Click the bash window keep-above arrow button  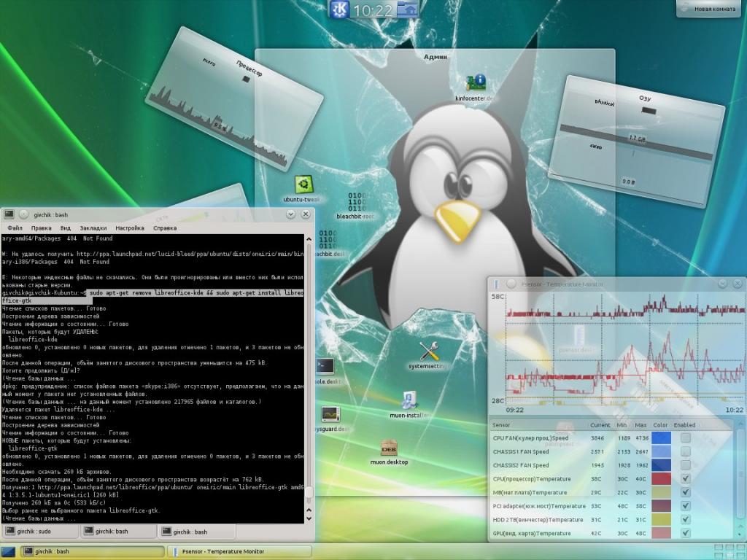290,215
